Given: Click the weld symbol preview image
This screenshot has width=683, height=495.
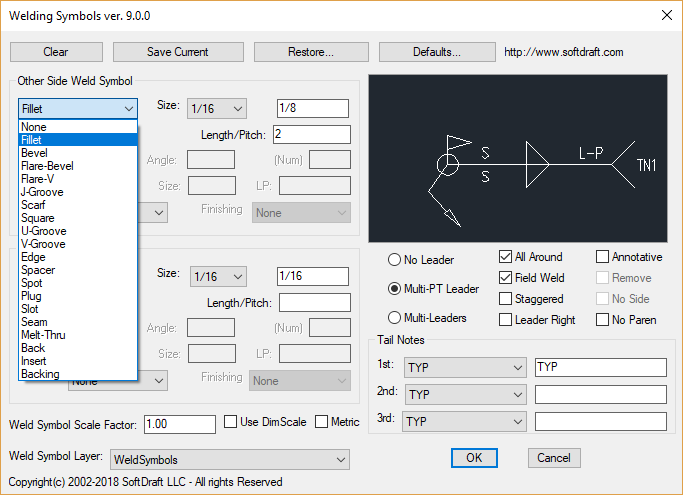Looking at the screenshot, I should point(518,159).
